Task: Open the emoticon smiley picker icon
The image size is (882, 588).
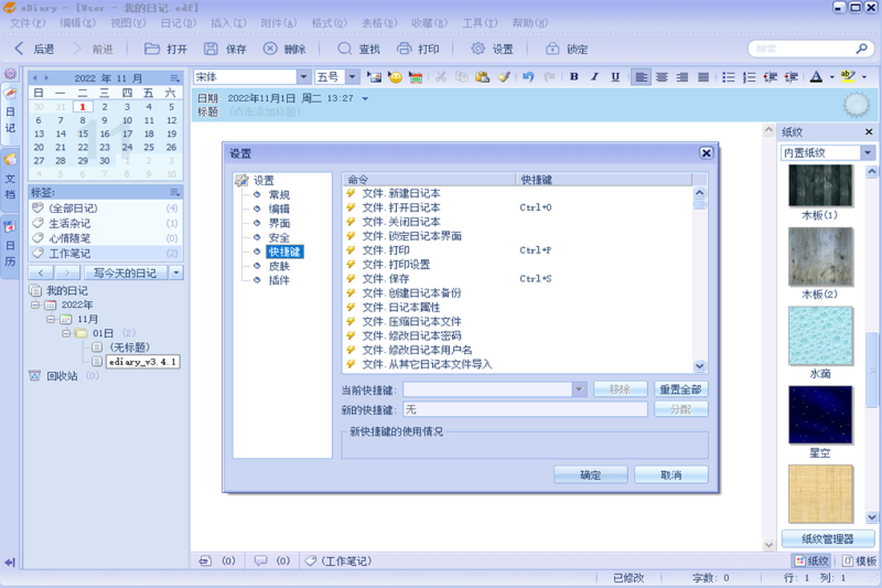Action: 395,77
